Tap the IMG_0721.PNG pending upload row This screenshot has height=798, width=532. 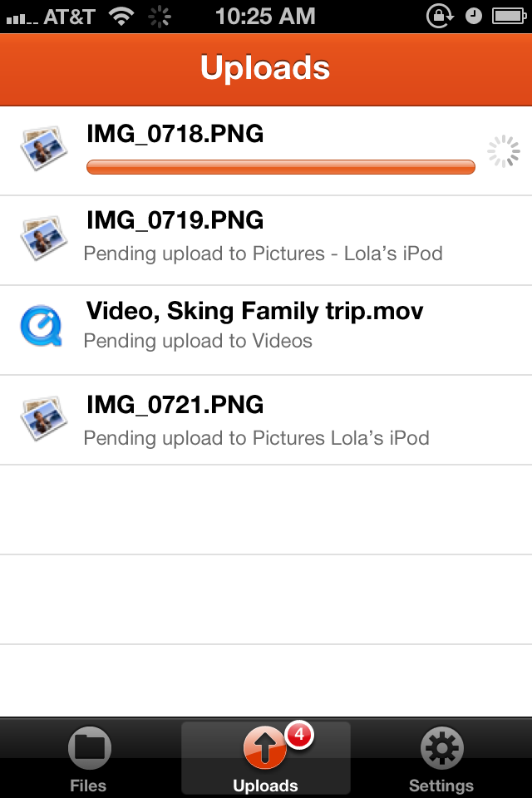(266, 420)
